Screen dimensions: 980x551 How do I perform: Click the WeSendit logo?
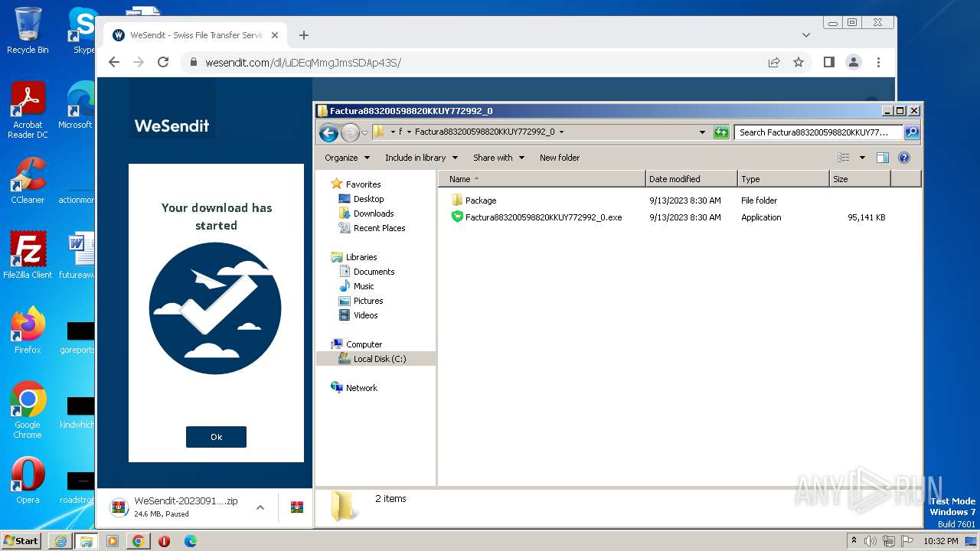click(171, 126)
